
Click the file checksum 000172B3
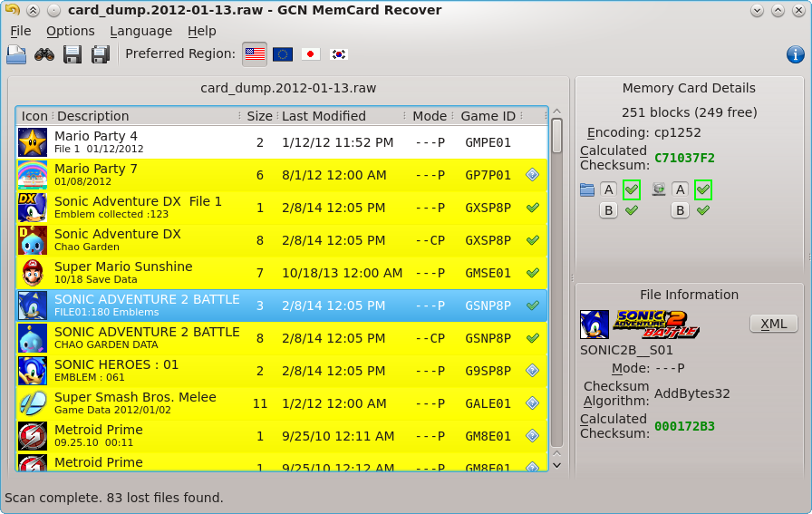(x=684, y=426)
